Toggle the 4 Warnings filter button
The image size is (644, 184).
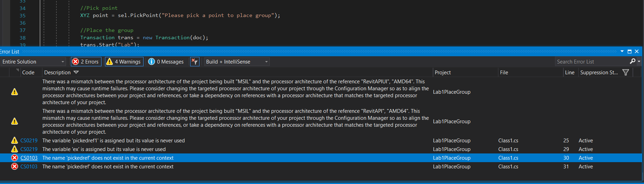coord(124,62)
